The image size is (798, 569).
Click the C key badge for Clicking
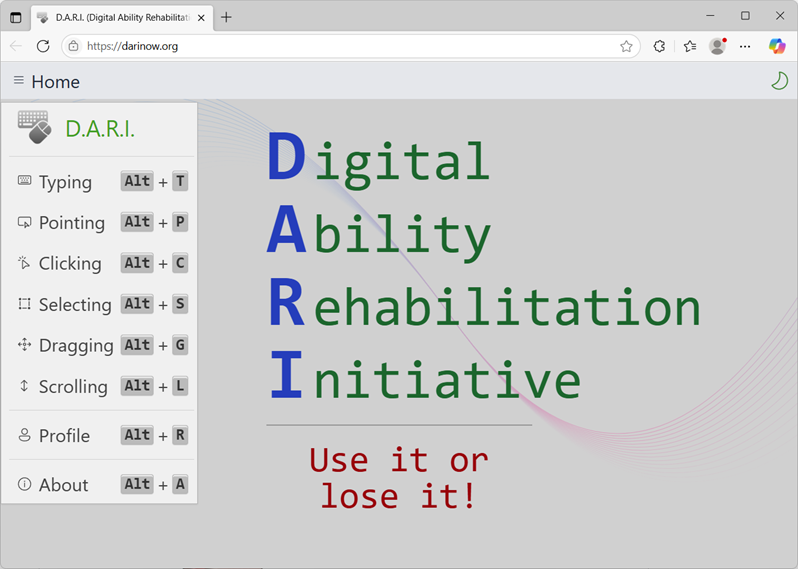click(x=180, y=263)
